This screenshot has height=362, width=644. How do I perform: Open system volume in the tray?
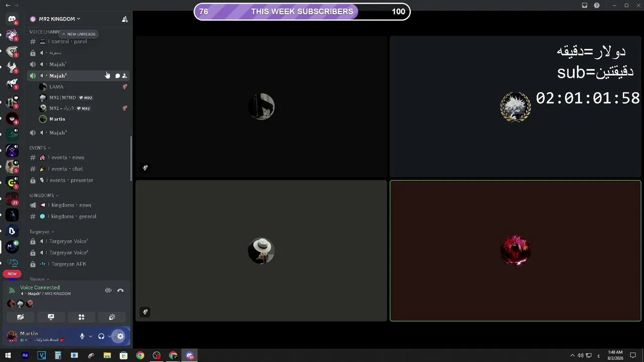(580, 355)
